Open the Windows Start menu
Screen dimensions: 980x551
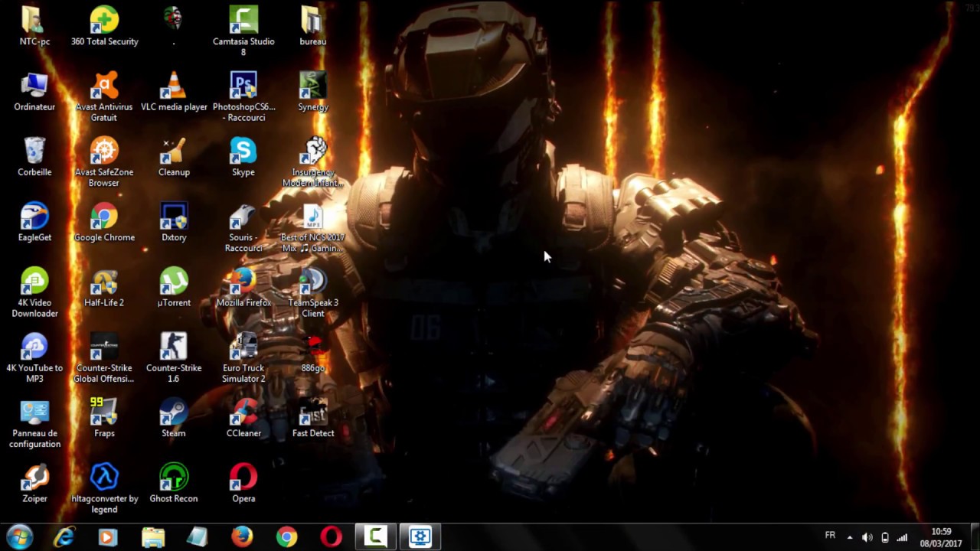click(x=19, y=536)
